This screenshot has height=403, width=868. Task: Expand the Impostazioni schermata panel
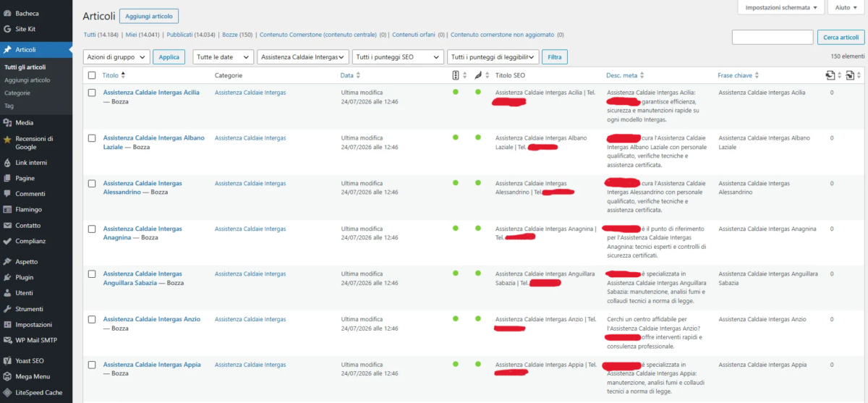coord(780,7)
